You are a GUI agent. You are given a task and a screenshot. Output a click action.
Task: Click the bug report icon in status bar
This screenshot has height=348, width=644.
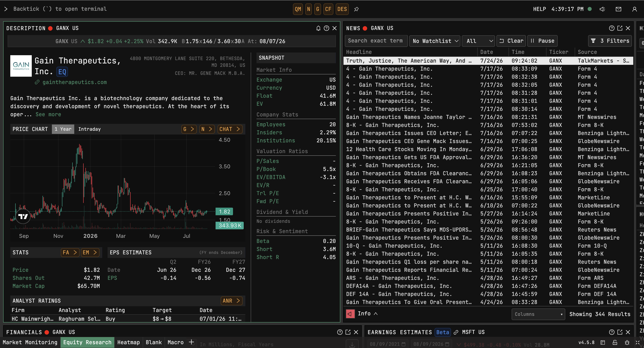627,342
